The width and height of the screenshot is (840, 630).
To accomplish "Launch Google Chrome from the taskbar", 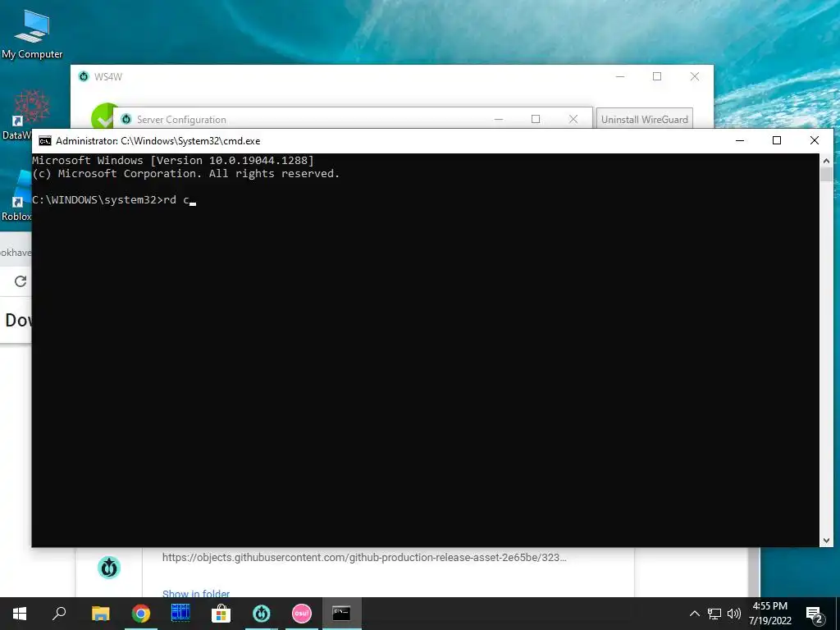I will pyautogui.click(x=141, y=614).
